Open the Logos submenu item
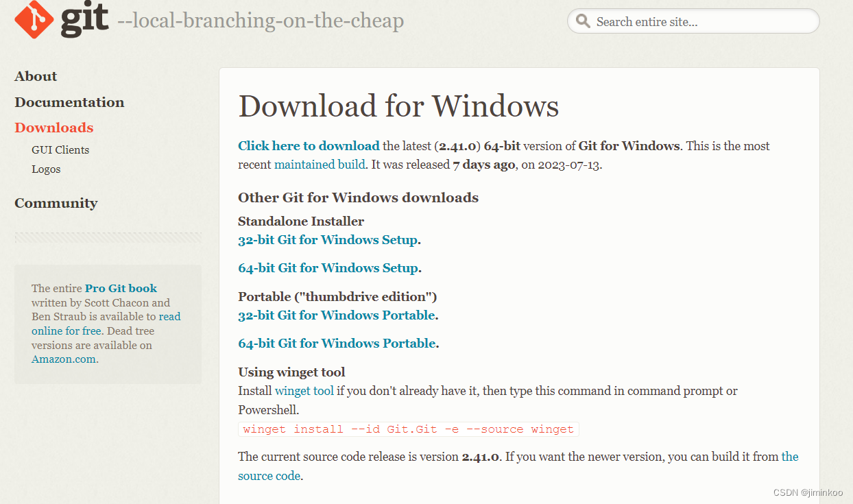 (x=46, y=169)
